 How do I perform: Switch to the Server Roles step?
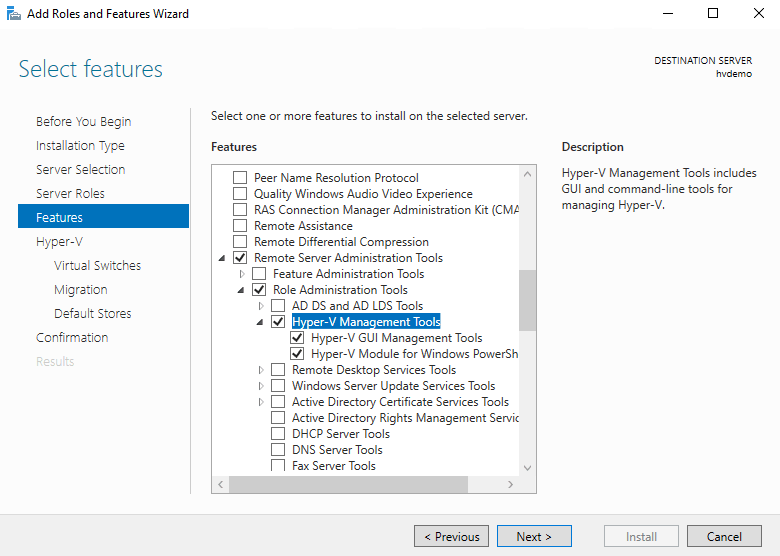point(70,193)
